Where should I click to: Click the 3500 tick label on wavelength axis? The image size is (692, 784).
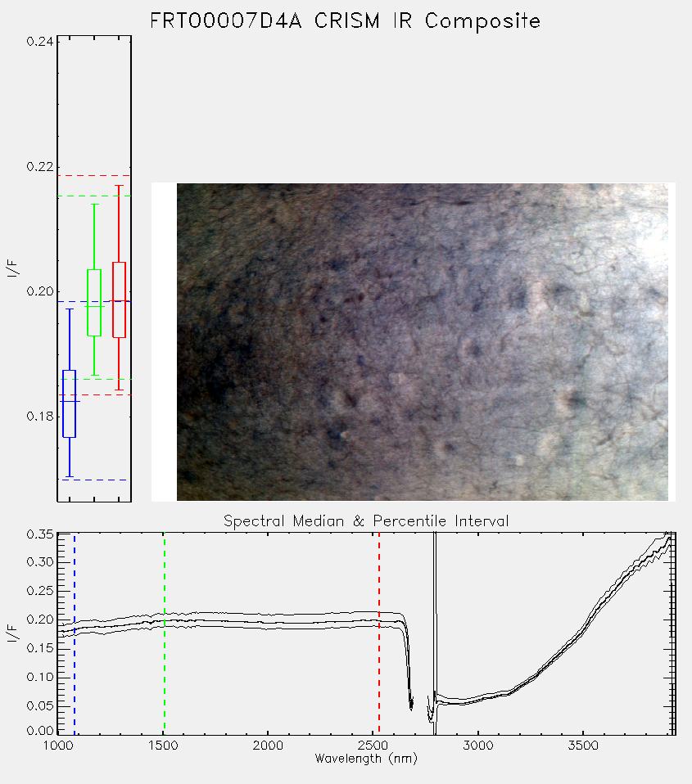(583, 746)
